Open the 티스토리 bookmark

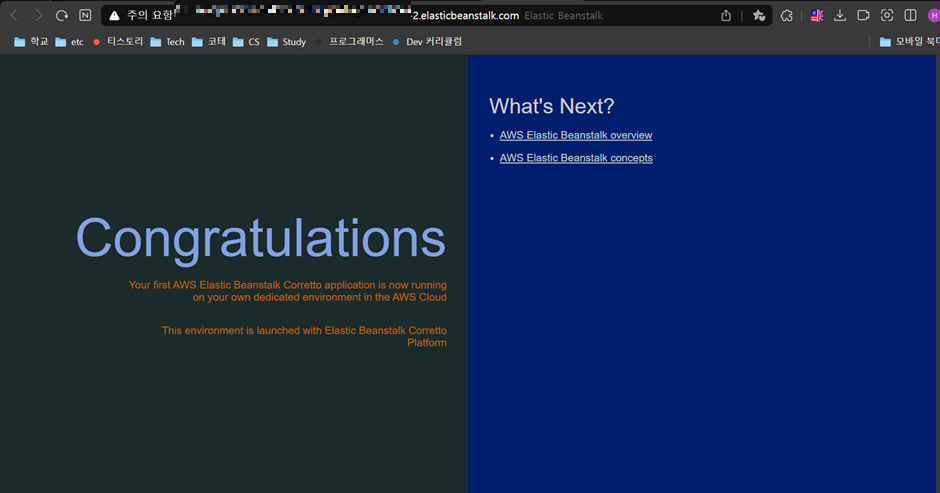point(118,41)
